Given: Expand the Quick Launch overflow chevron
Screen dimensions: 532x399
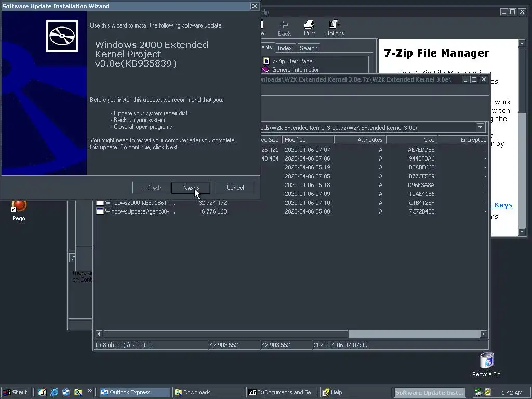Looking at the screenshot, I should [x=89, y=391].
